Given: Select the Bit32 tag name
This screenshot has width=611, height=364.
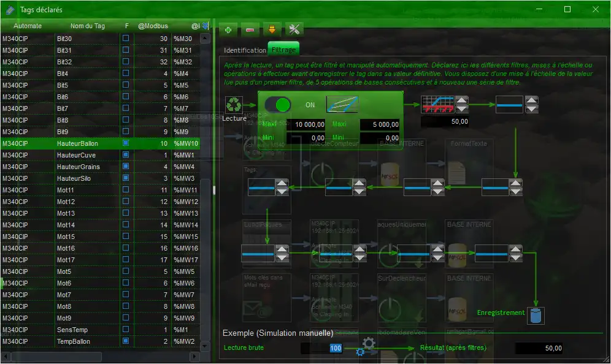Looking at the screenshot, I should (64, 62).
